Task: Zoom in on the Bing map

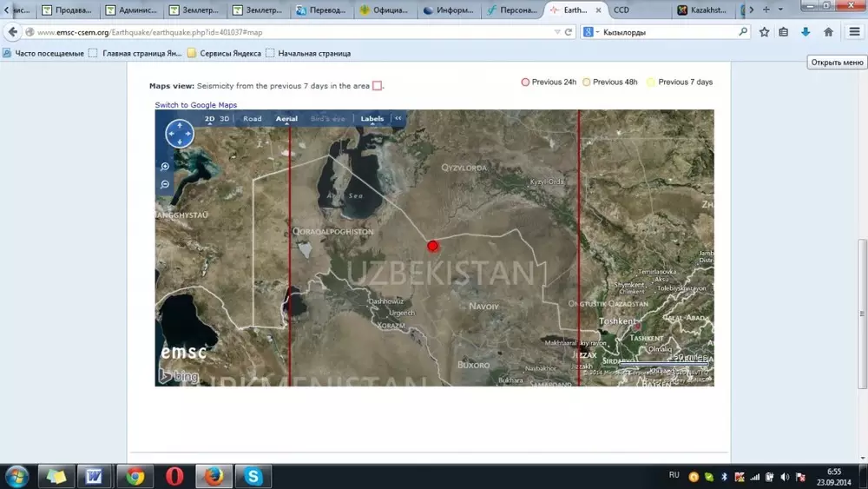Action: 165,167
